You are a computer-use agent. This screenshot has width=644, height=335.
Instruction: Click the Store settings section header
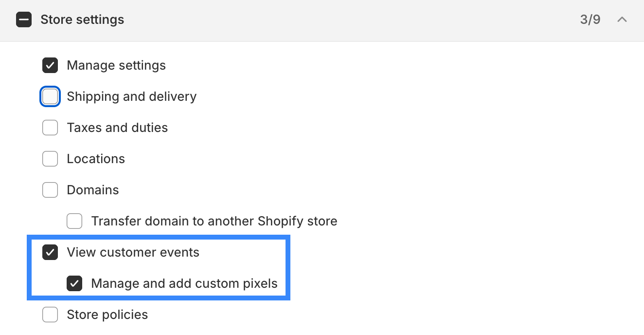82,19
